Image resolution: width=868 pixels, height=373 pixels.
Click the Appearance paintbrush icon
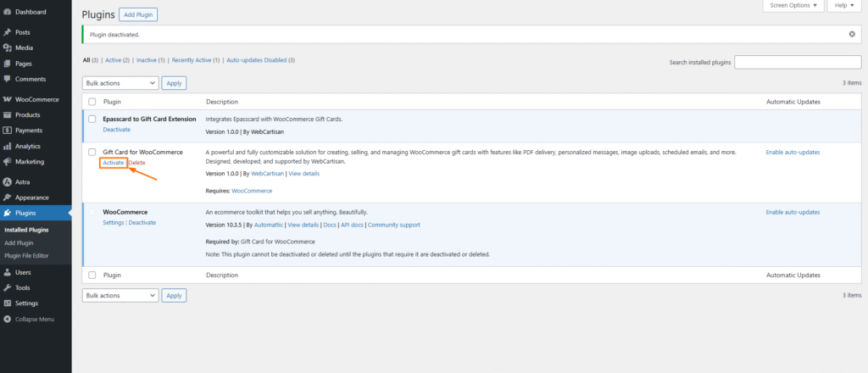(7, 198)
